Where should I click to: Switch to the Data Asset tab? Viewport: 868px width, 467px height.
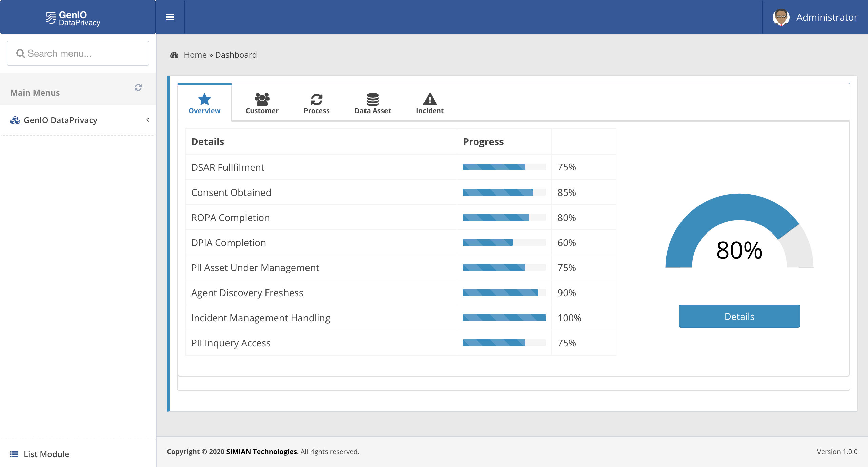pyautogui.click(x=373, y=103)
